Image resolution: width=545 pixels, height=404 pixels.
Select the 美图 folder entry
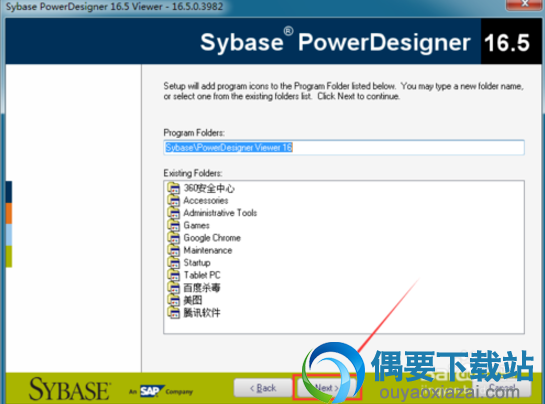193,300
